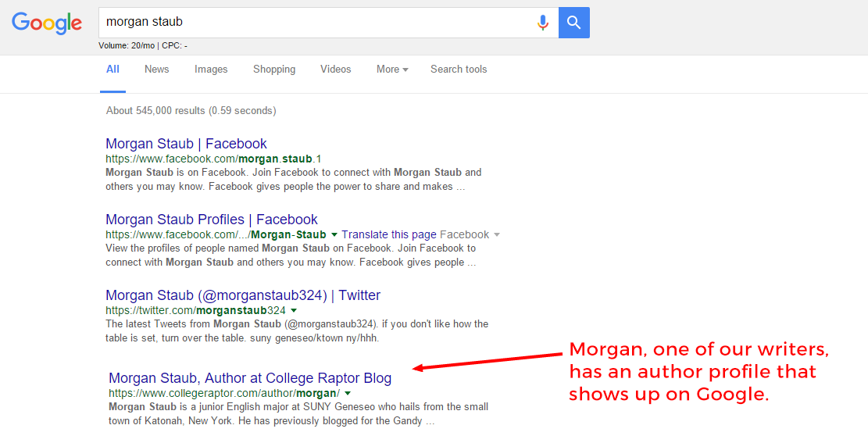This screenshot has width=868, height=443.
Task: Activate voice search microphone icon
Action: point(542,23)
